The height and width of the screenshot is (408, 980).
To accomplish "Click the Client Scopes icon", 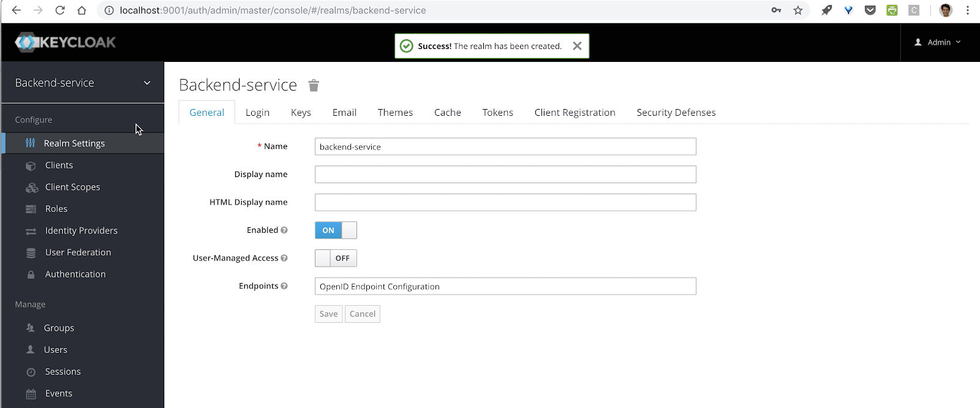I will [x=32, y=187].
